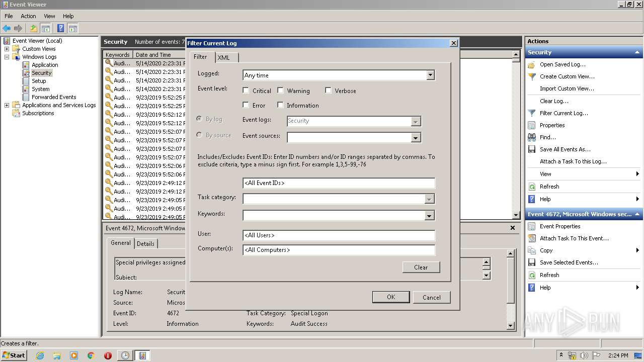Click the blue Help toolbar icon
Image resolution: width=644 pixels, height=362 pixels.
point(61,29)
